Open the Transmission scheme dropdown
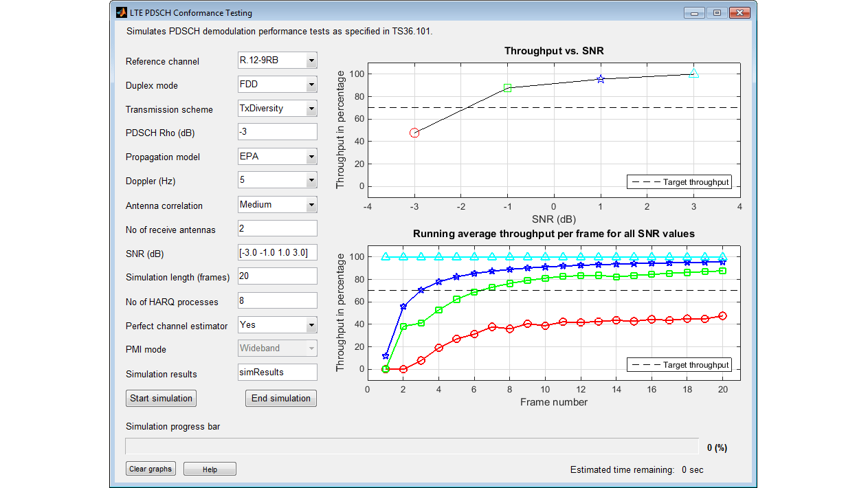This screenshot has width=868, height=488. [x=277, y=109]
